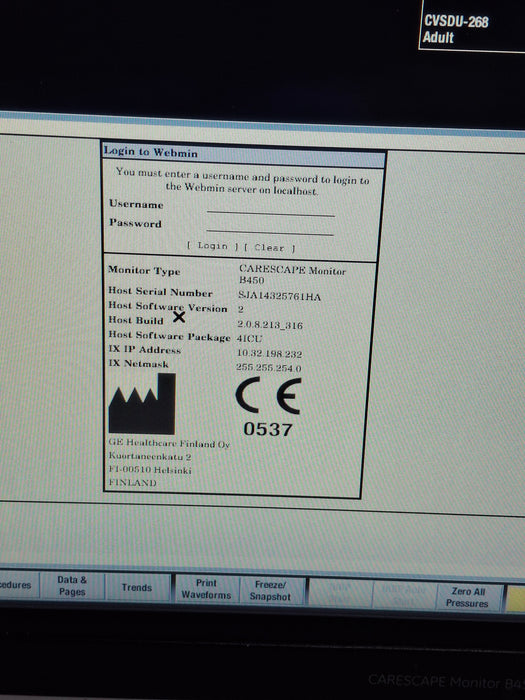Click the IX Netmask label
The height and width of the screenshot is (700, 525).
pos(138,363)
